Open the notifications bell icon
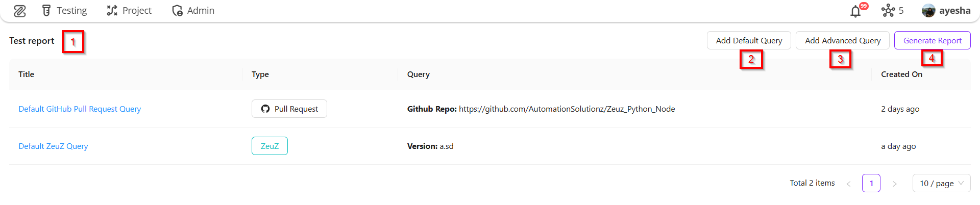This screenshot has height=205, width=980. tap(855, 11)
